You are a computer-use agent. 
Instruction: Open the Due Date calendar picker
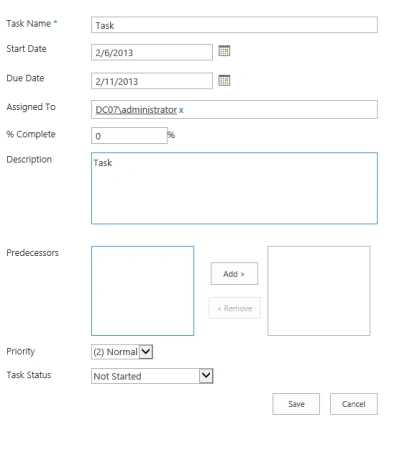(x=224, y=80)
